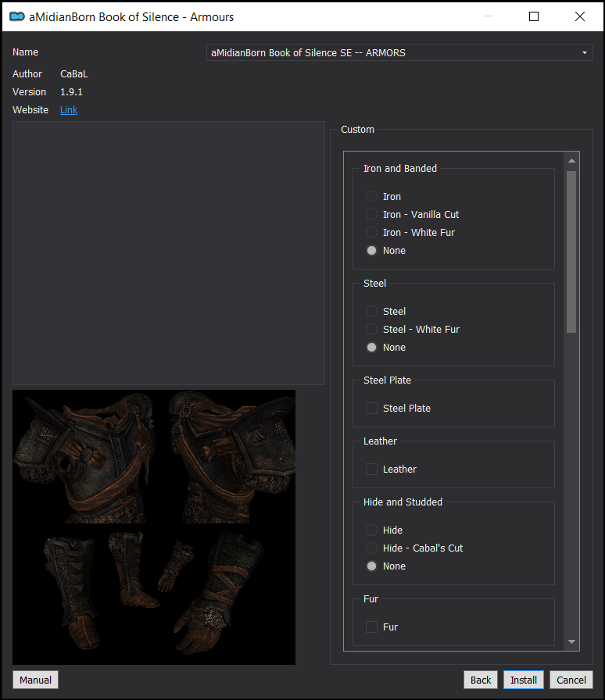Viewport: 605px width, 700px height.
Task: Click the version number 1.9.1
Action: pos(71,92)
